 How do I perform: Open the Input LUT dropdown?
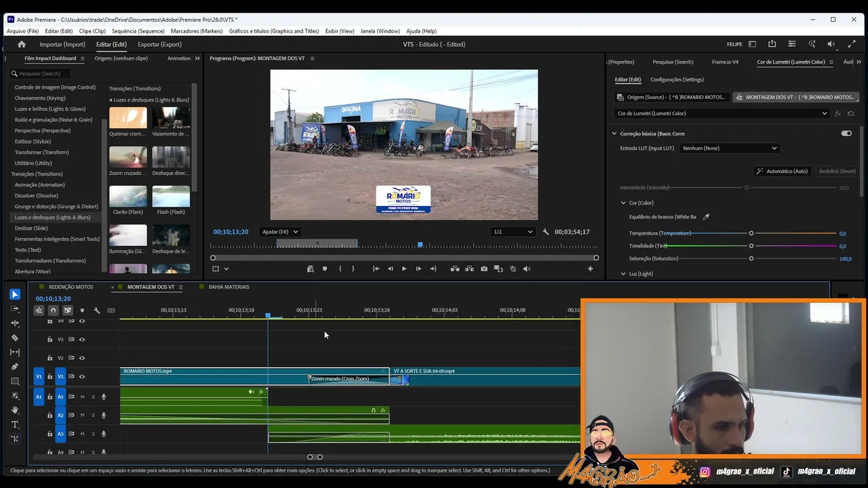pos(730,148)
